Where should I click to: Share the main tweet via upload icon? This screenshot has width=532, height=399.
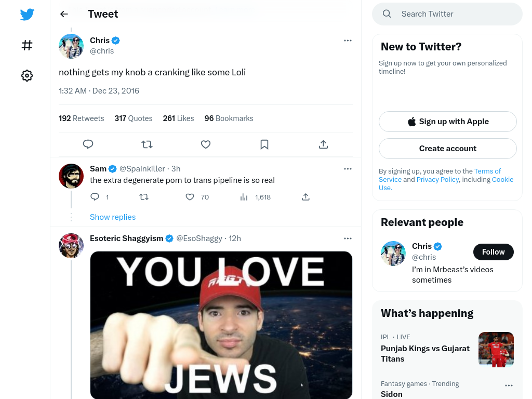click(323, 144)
